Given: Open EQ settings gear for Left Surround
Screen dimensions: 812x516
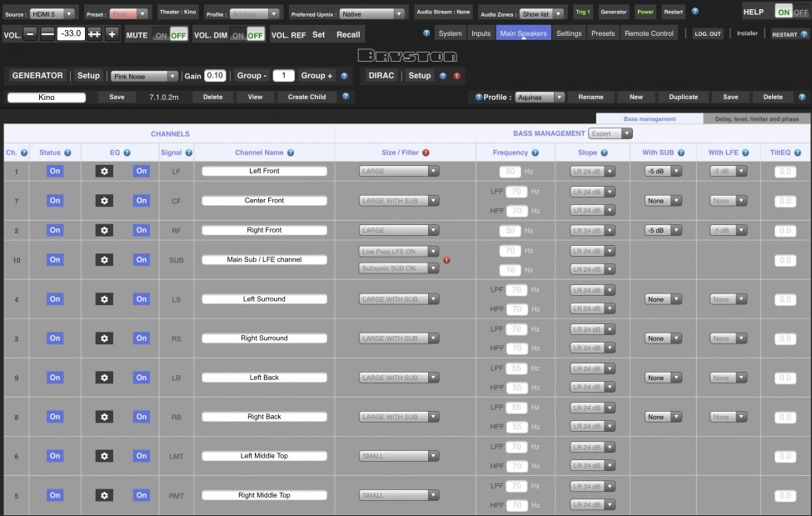Looking at the screenshot, I should (x=104, y=299).
